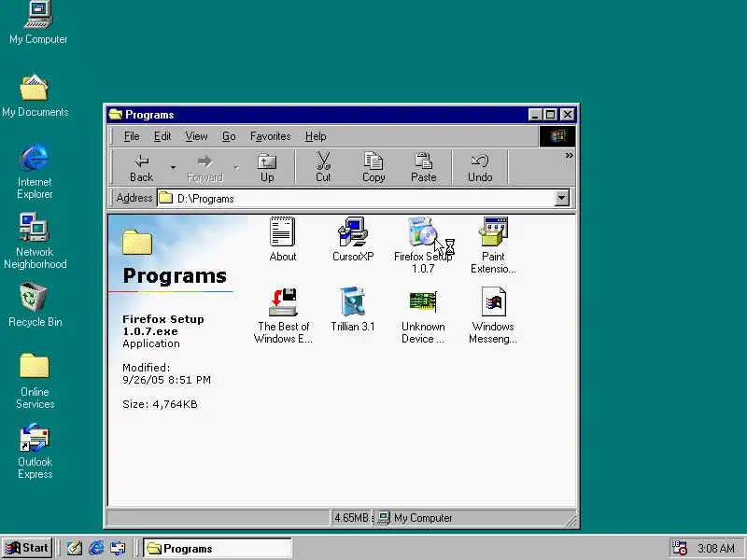Screen dimensions: 747x560
Task: Select the Windows Messenger file icon
Action: [493, 301]
